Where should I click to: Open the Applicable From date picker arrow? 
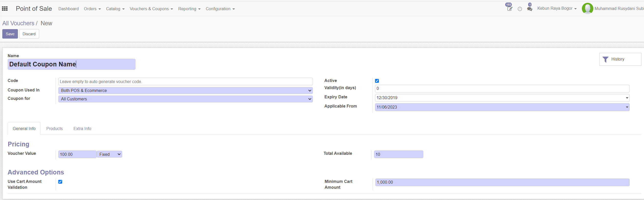(627, 107)
